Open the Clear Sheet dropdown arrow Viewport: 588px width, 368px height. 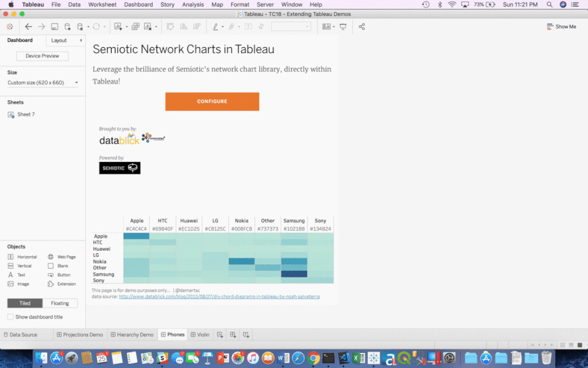tap(156, 26)
